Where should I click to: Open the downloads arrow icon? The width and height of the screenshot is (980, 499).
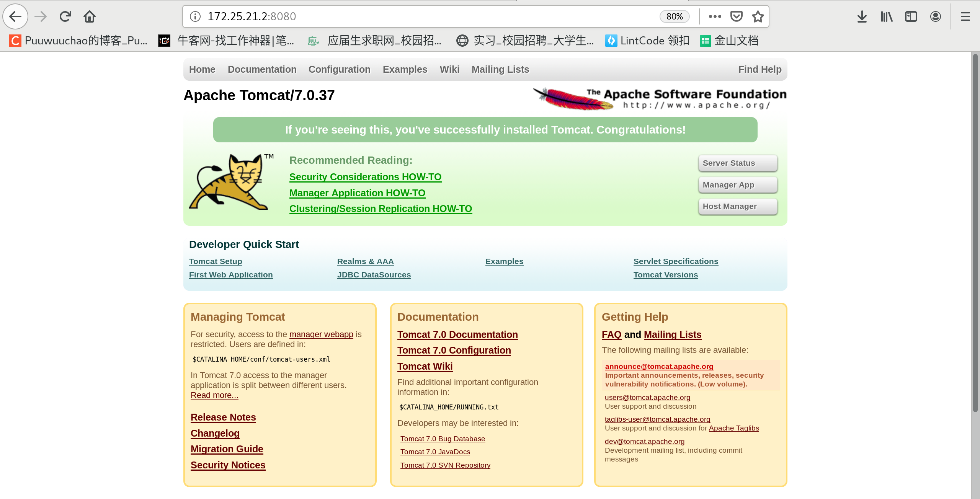pyautogui.click(x=862, y=16)
